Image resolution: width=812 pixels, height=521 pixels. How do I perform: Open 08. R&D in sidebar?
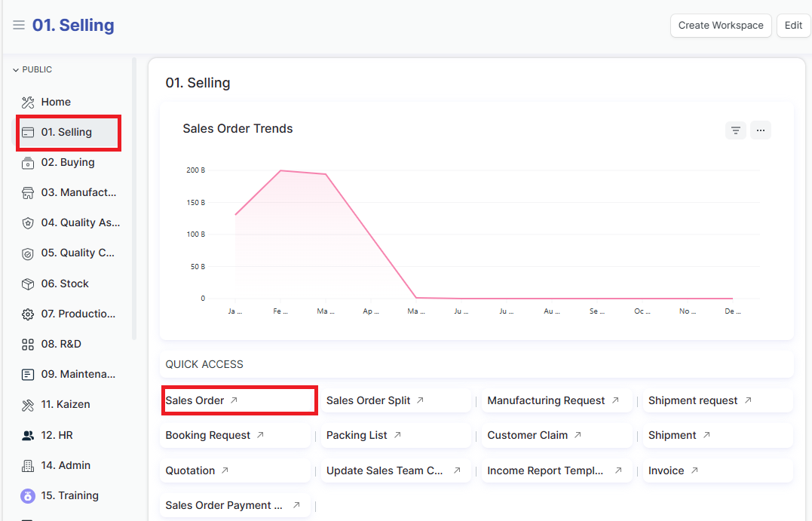coord(61,345)
